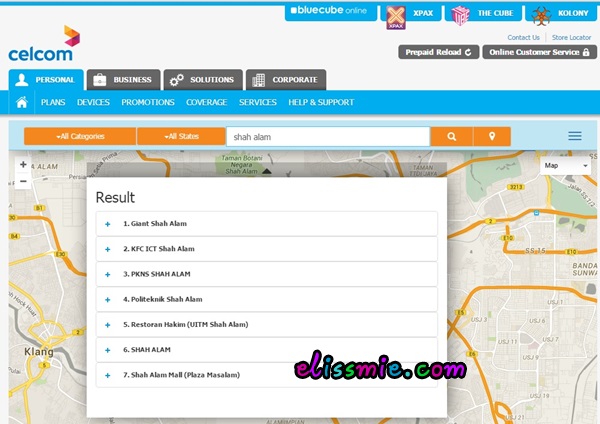The image size is (600, 424).
Task: Expand plus icon for Shah Alam Mall
Action: [108, 376]
